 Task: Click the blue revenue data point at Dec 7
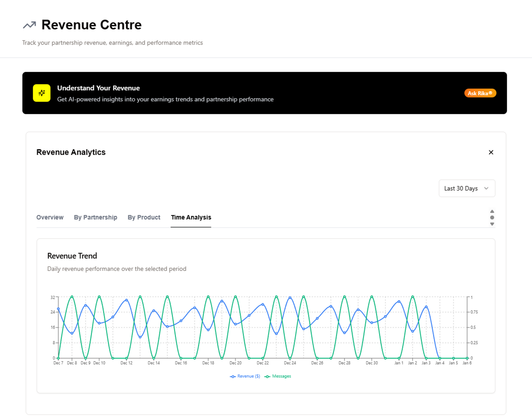click(58, 309)
